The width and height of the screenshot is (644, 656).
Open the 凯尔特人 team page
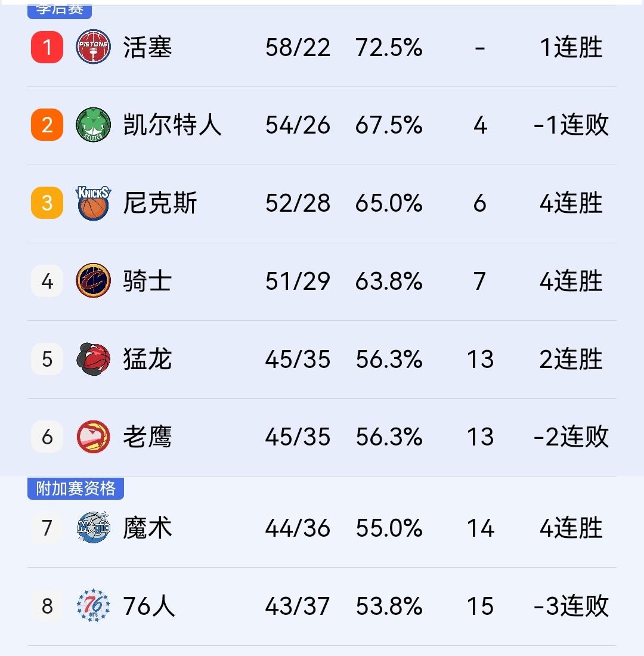[x=173, y=125]
